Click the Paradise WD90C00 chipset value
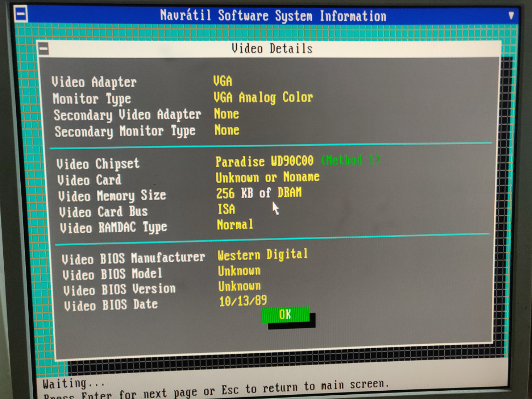This screenshot has height=399, width=532. (264, 161)
